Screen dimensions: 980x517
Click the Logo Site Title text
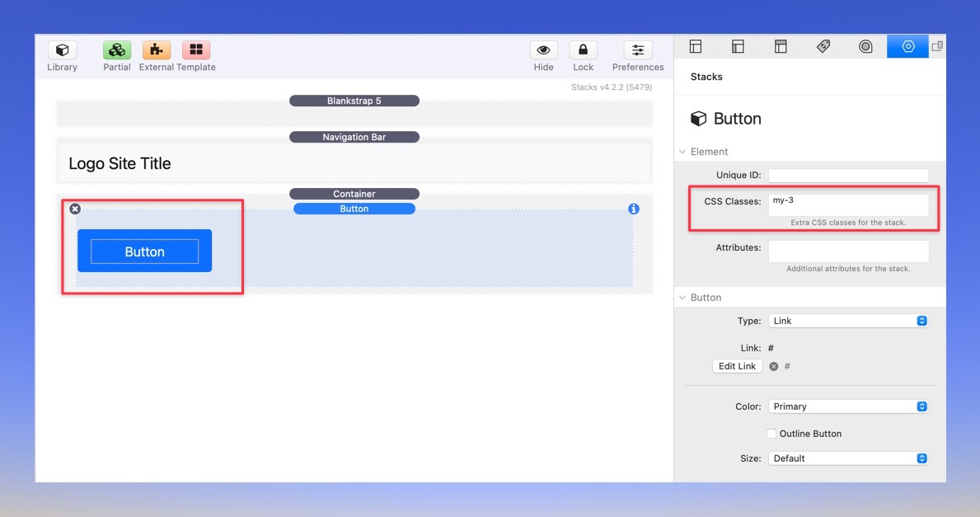120,164
